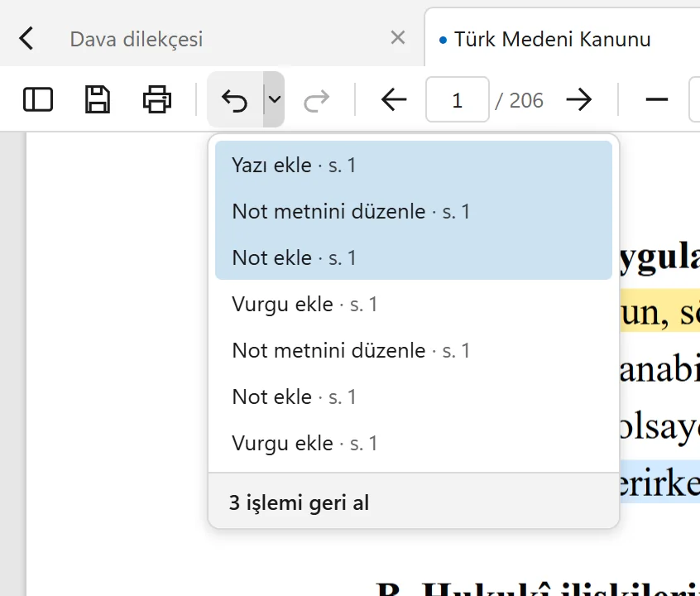The height and width of the screenshot is (596, 700).
Task: Toggle the sidebar panel icon
Action: click(38, 99)
